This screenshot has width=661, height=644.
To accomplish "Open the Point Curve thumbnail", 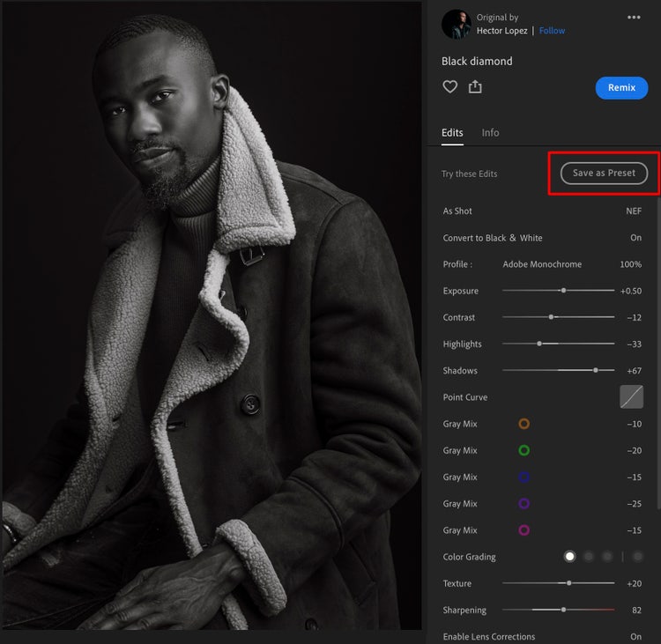I will 632,396.
